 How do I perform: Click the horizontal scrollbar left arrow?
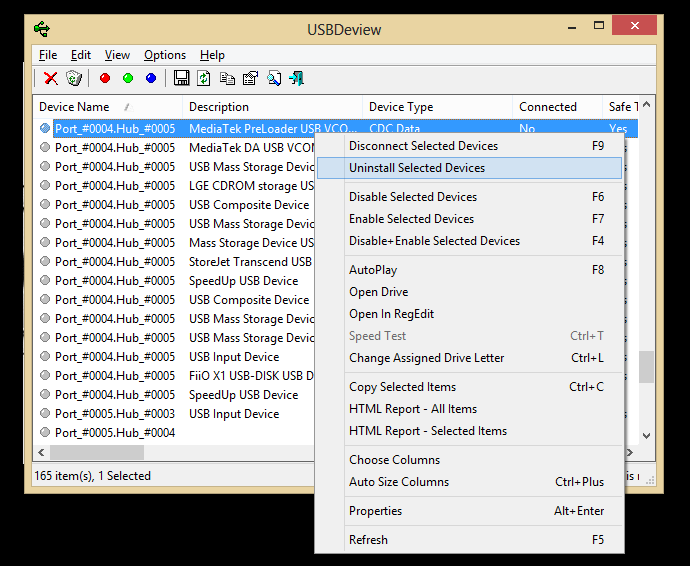(41, 452)
